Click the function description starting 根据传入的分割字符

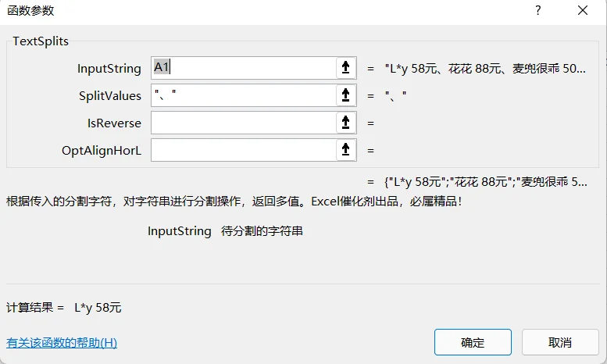(x=234, y=202)
